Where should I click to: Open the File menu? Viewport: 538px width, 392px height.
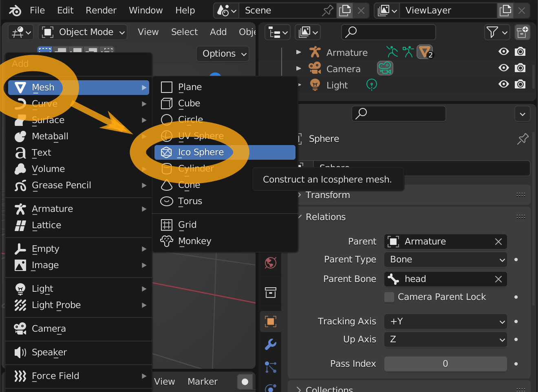37,11
